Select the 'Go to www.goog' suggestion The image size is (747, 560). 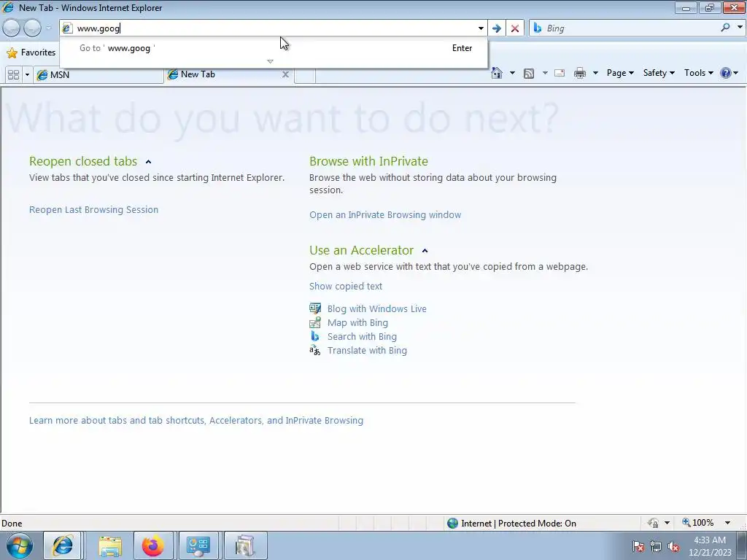[x=274, y=48]
